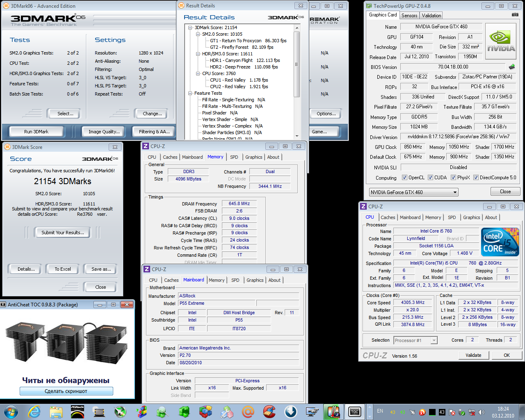Click the magnifier search icon on taskbar
Viewport: 525px width, 420px height.
[x=163, y=411]
